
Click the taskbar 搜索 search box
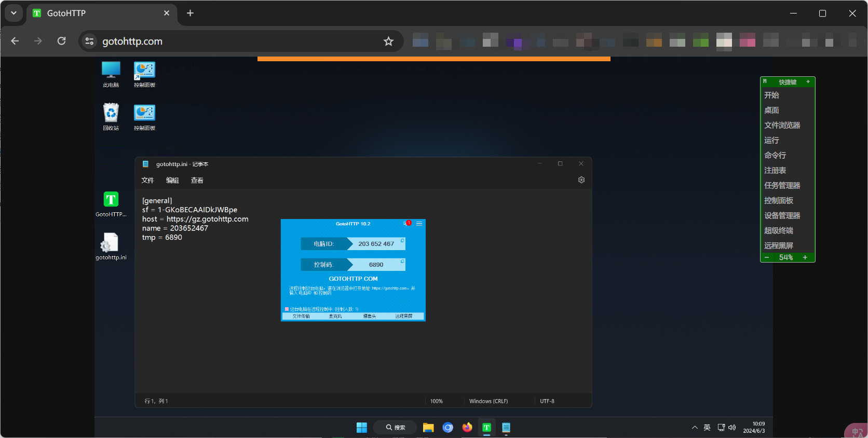(x=395, y=428)
